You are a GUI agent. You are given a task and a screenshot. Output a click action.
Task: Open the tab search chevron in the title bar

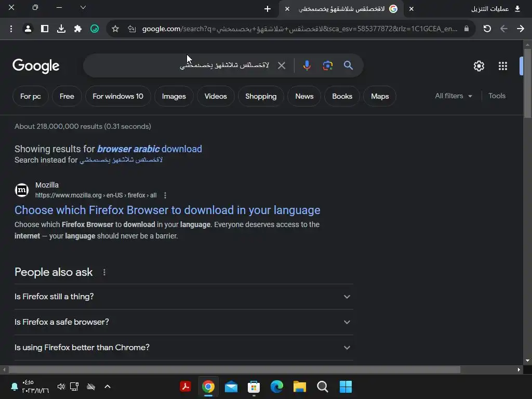point(83,7)
